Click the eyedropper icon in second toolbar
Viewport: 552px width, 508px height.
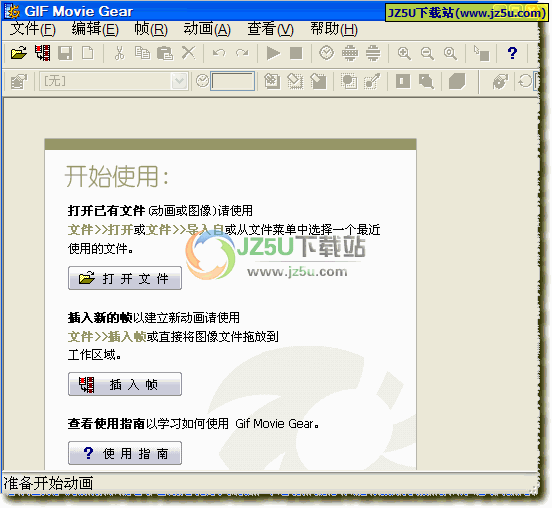(x=372, y=81)
